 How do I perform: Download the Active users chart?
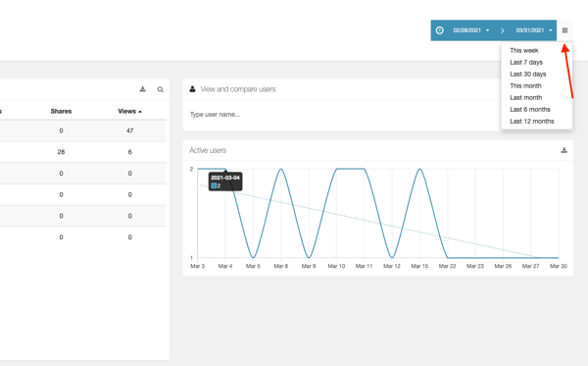pyautogui.click(x=564, y=150)
